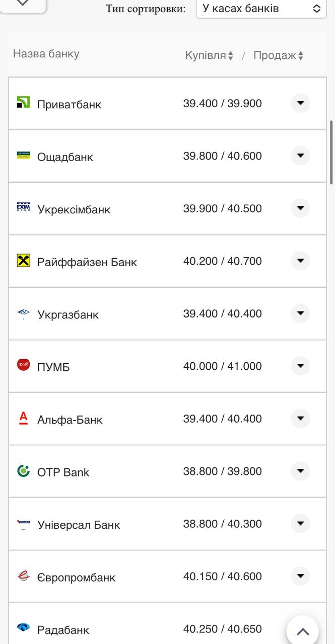
Task: Click the Укрексімбанк logo icon
Action: point(23,207)
